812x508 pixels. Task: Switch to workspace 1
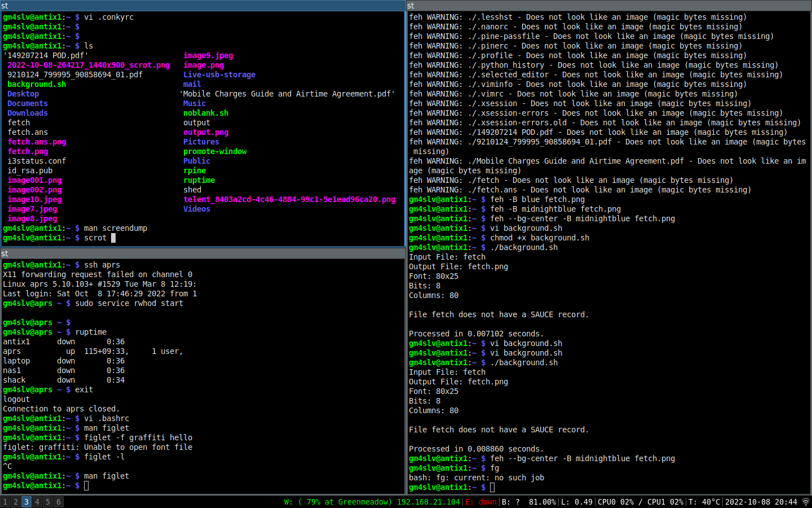pyautogui.click(x=5, y=502)
